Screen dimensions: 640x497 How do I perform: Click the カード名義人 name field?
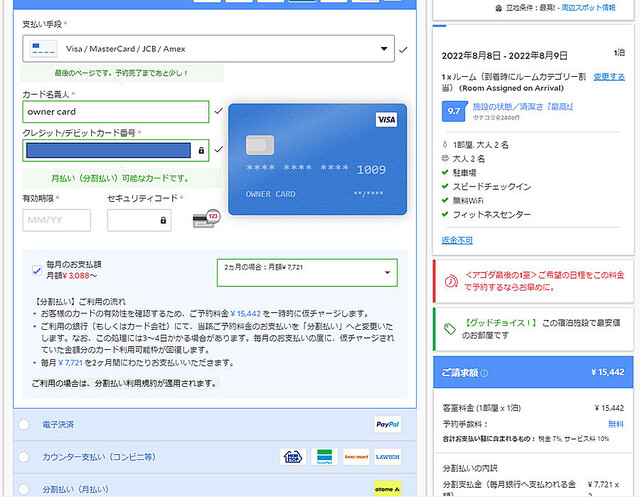115,112
